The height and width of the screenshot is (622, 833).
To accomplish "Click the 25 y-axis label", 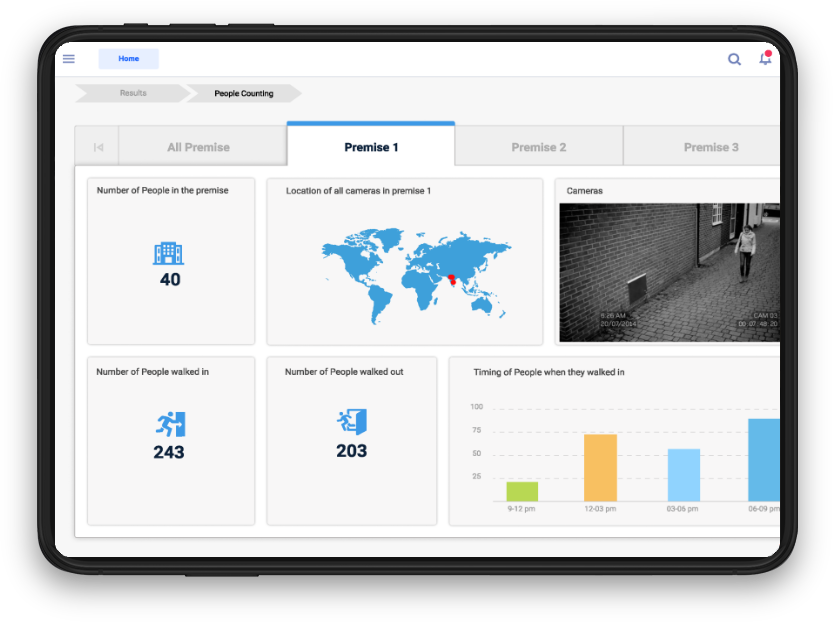I will pos(477,476).
